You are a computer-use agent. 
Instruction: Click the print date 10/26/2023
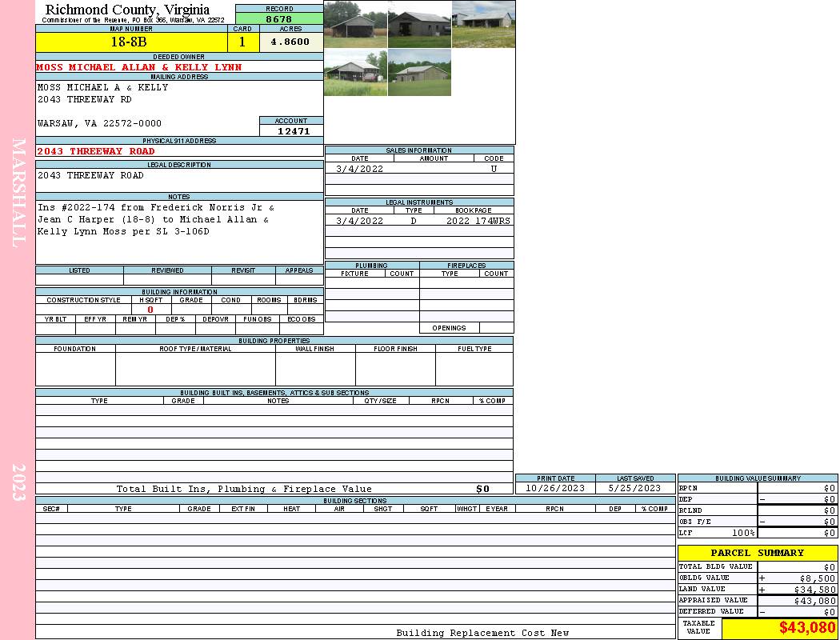click(x=554, y=488)
